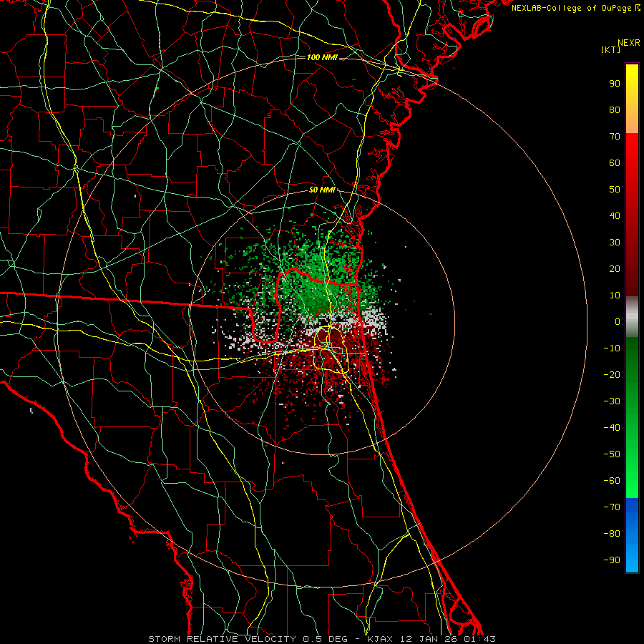Click the 0.5 DEG elevation text

(325, 639)
